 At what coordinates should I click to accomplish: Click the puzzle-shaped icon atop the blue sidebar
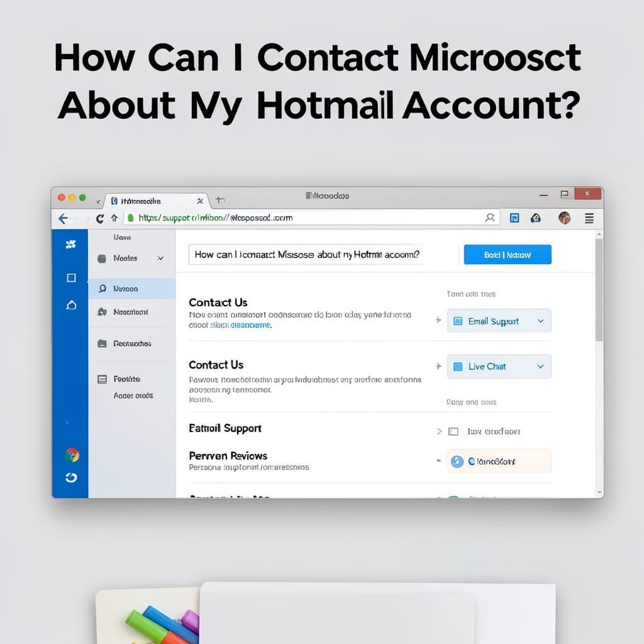coord(70,245)
